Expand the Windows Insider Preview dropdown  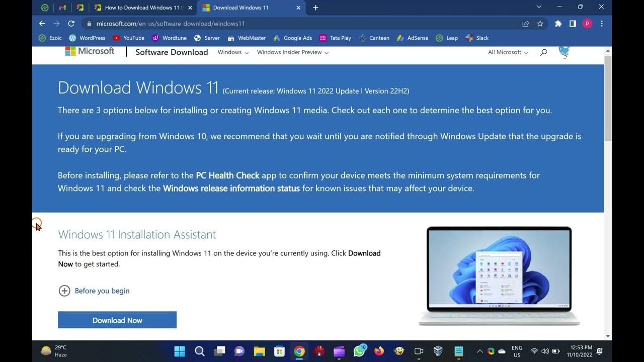(293, 52)
